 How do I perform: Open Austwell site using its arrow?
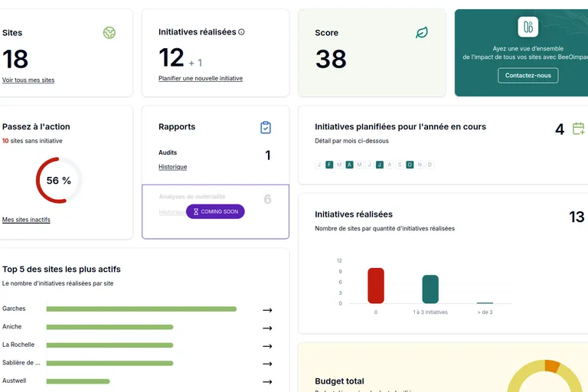(267, 382)
